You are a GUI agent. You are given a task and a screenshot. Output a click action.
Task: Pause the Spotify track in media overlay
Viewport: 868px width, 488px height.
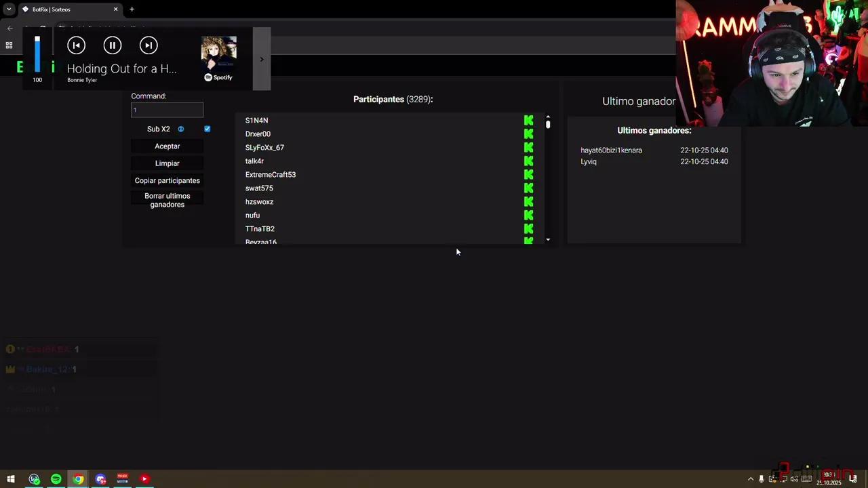[113, 45]
